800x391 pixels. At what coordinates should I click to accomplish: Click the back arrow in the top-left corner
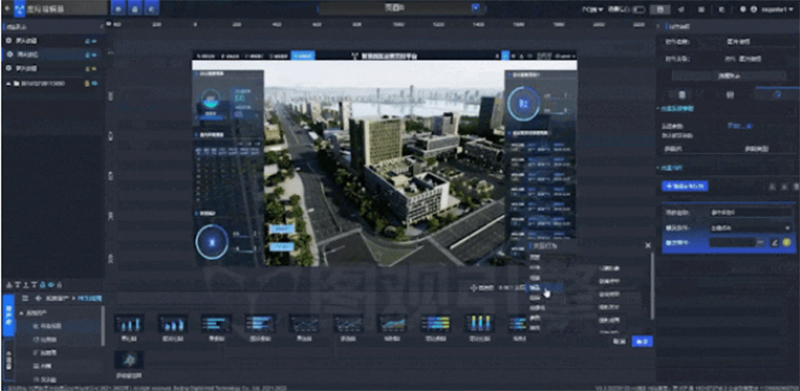click(x=6, y=9)
